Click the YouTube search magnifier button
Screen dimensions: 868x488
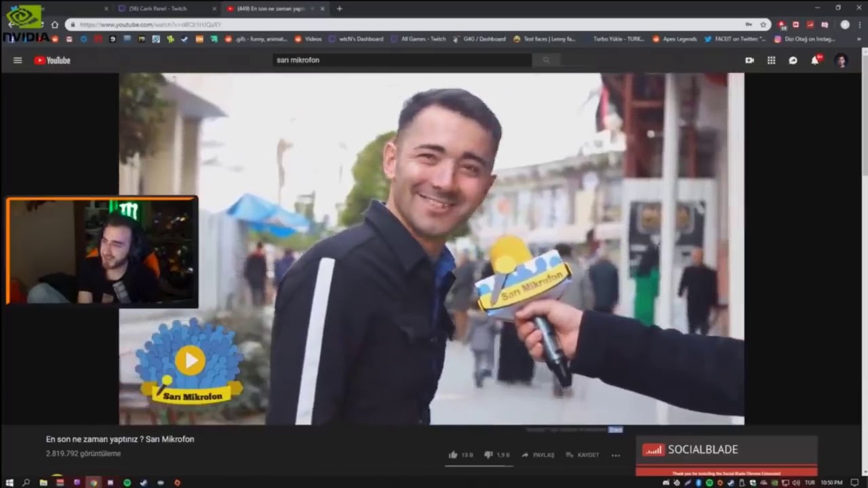[546, 60]
